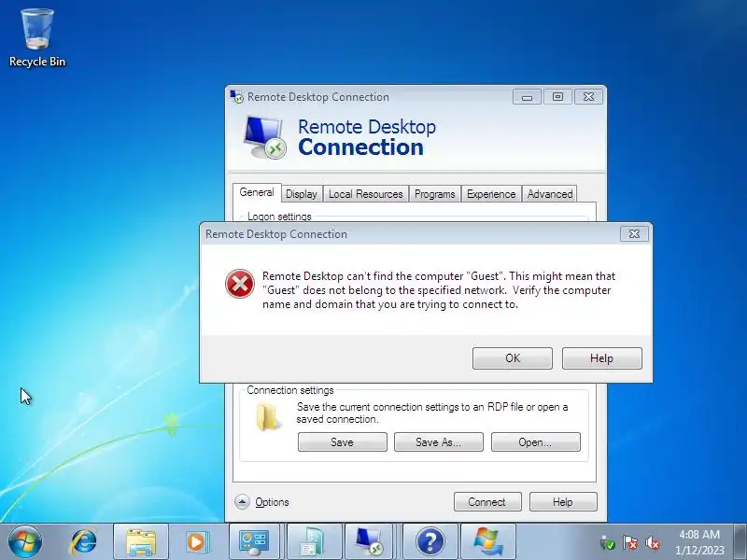Click the Open... button
Screen dimensions: 747x560
coord(535,441)
